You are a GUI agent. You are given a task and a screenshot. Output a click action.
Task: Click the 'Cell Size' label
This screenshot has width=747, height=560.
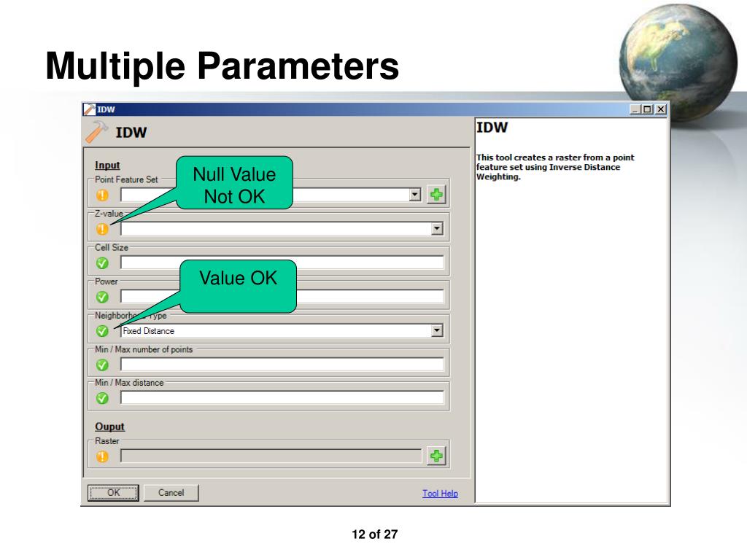112,248
